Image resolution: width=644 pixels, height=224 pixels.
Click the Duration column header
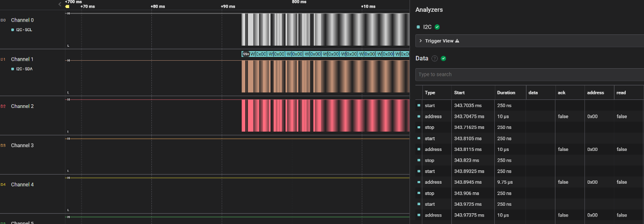click(506, 92)
